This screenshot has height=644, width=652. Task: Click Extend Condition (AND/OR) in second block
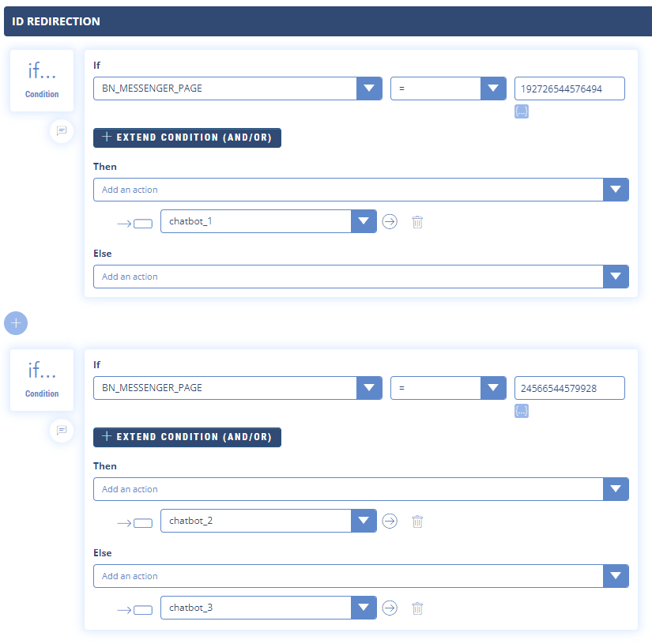tap(187, 437)
